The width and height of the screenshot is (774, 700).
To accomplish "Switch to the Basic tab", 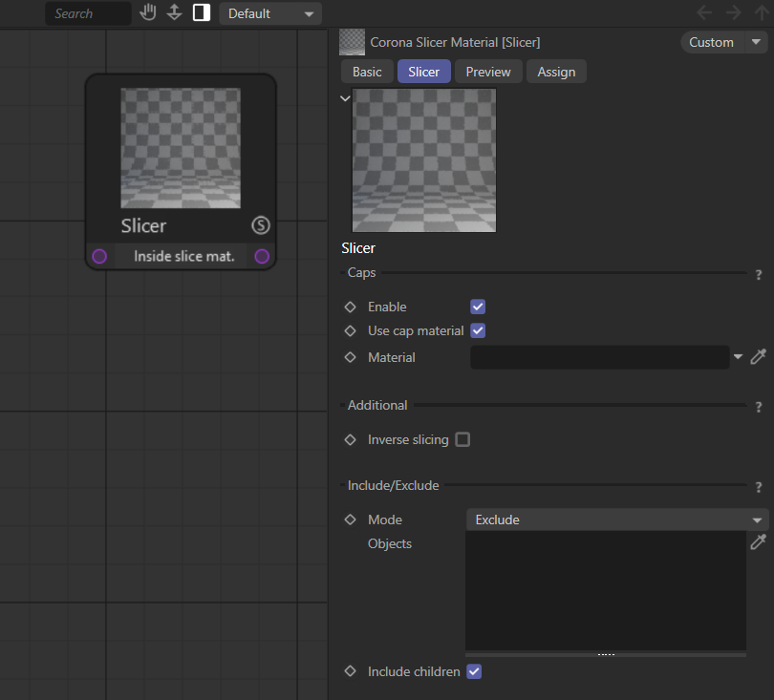I will coord(367,72).
